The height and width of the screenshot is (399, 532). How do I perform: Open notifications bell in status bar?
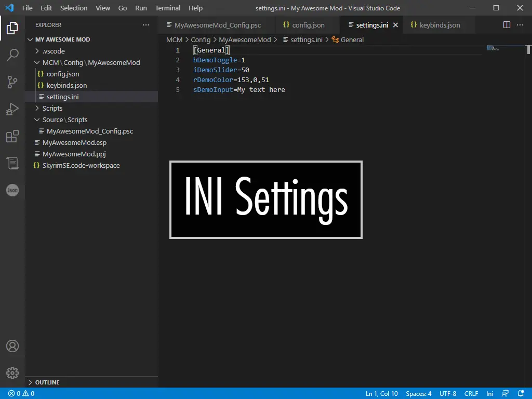click(521, 394)
